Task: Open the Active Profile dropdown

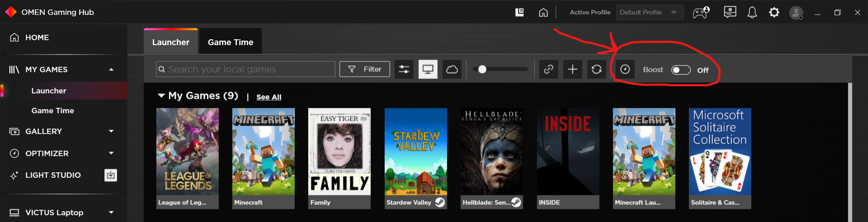Action: point(650,12)
